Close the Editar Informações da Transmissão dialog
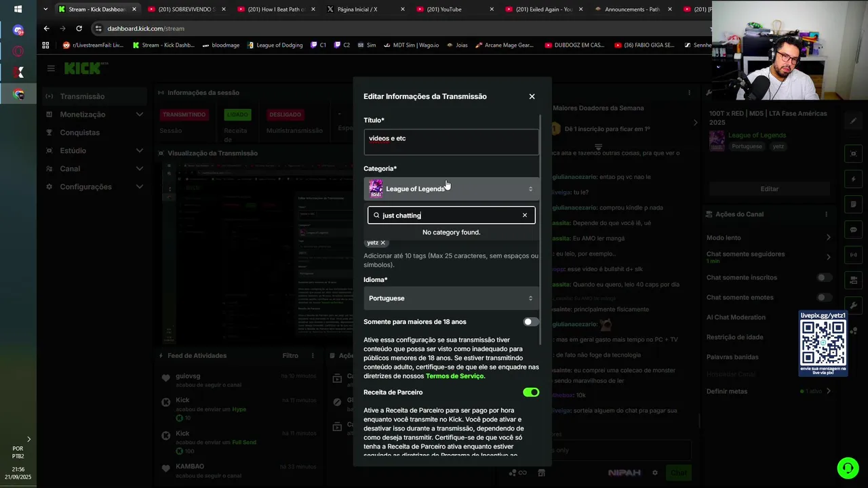The height and width of the screenshot is (488, 868). click(532, 96)
